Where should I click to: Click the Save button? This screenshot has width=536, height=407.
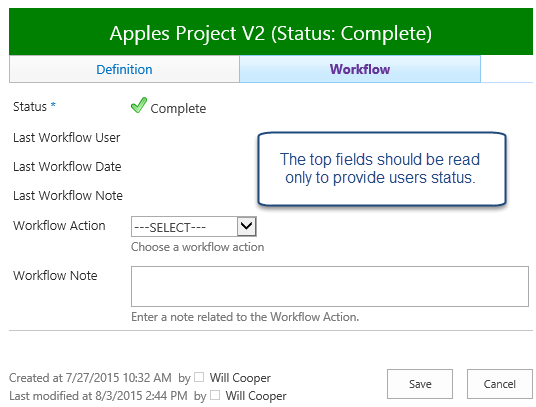(x=420, y=384)
